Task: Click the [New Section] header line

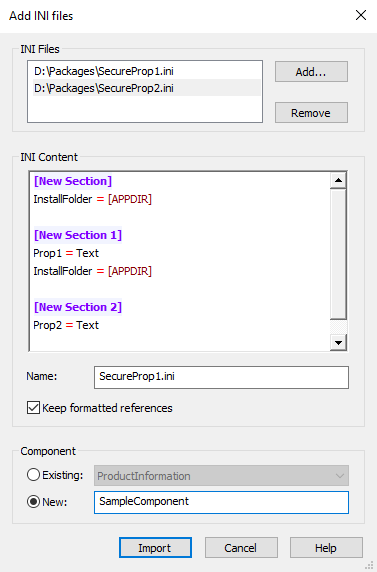Action: [73, 181]
